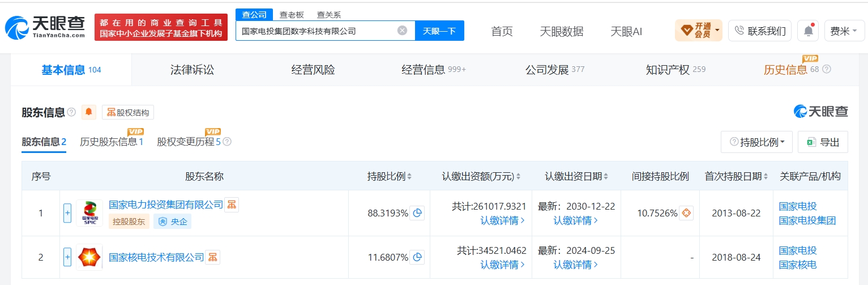
Task: Select the 历史股东信息 sub-tab
Action: (112, 142)
